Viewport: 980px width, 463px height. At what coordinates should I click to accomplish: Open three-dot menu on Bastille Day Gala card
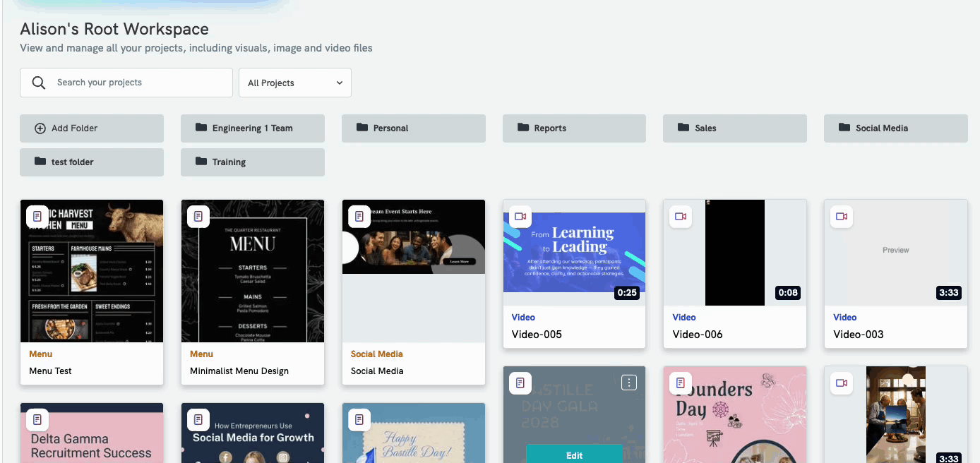click(x=629, y=383)
